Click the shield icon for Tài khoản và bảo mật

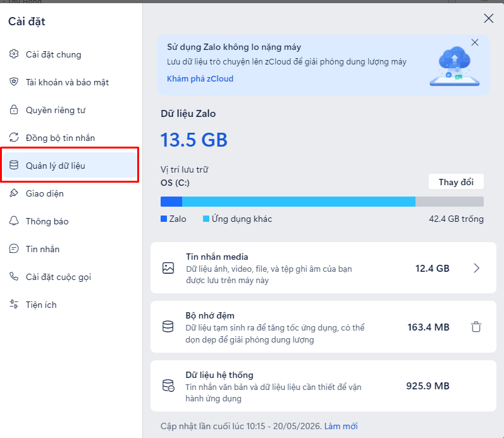pyautogui.click(x=14, y=82)
